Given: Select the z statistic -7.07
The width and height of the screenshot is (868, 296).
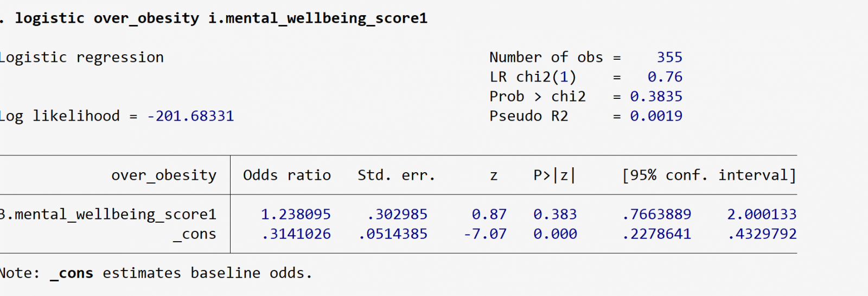Looking at the screenshot, I should point(485,234).
